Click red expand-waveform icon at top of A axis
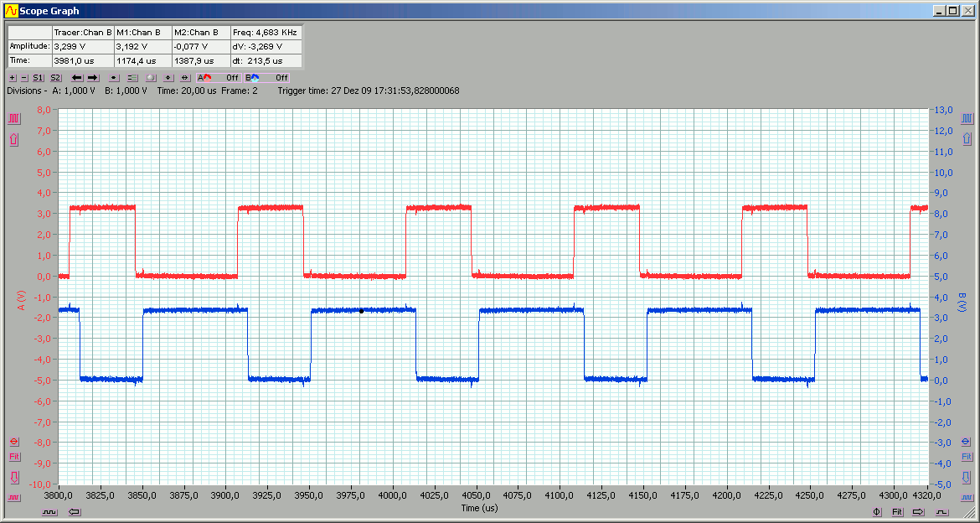Screen dimensions: 980x523 click(13, 118)
